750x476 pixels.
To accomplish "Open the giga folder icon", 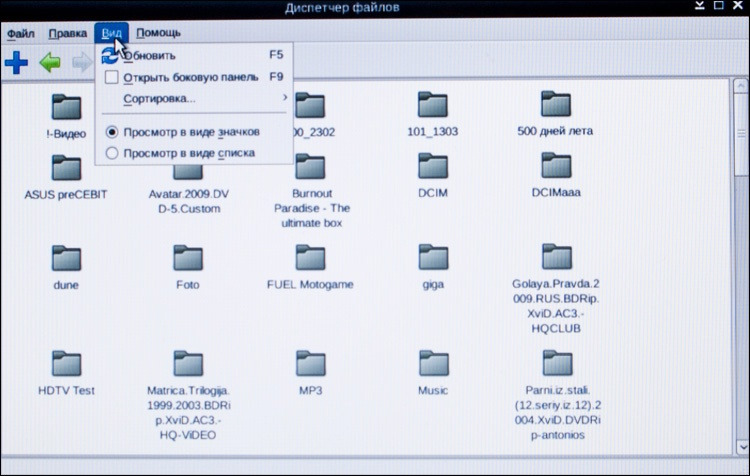I will pos(433,259).
